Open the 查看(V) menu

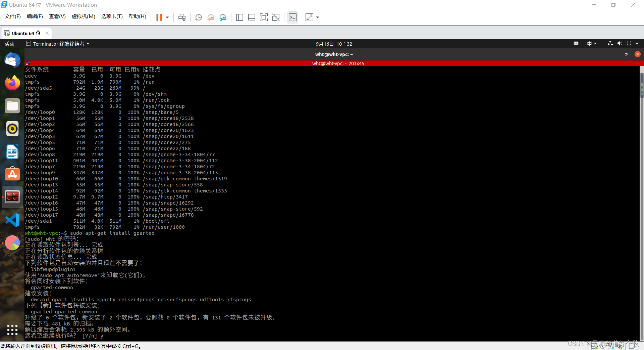57,16
